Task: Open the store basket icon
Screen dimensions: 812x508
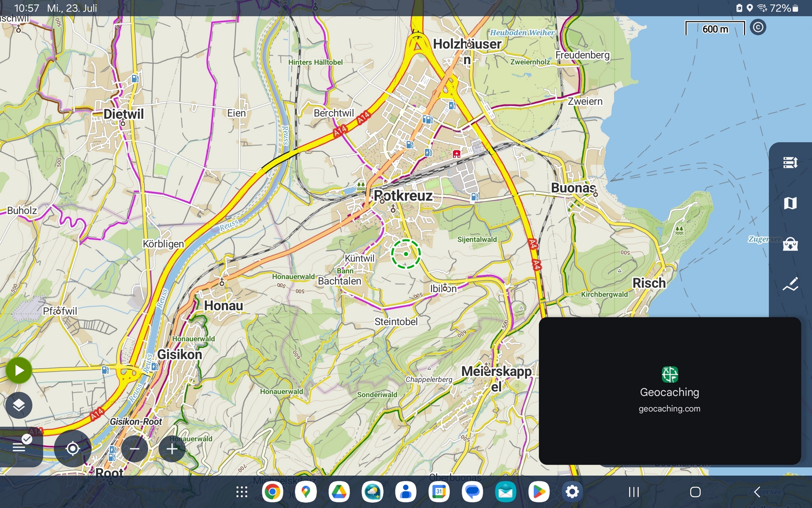Action: point(790,244)
